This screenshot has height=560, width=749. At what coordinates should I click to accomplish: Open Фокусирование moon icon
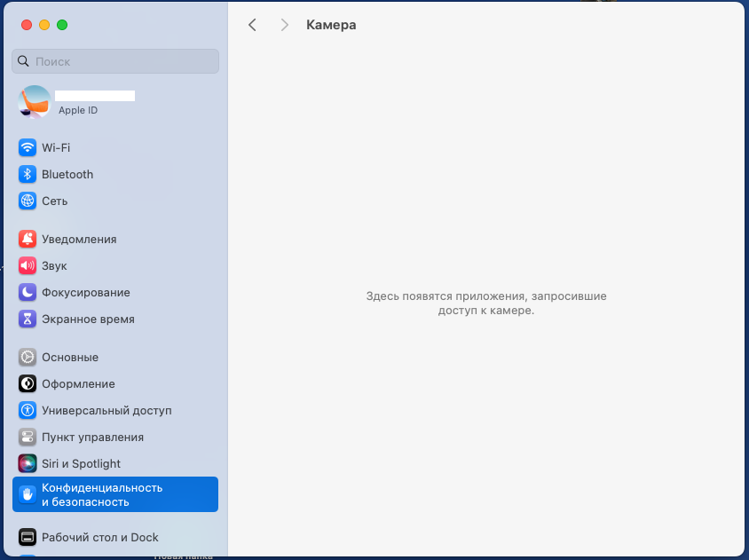click(x=28, y=292)
